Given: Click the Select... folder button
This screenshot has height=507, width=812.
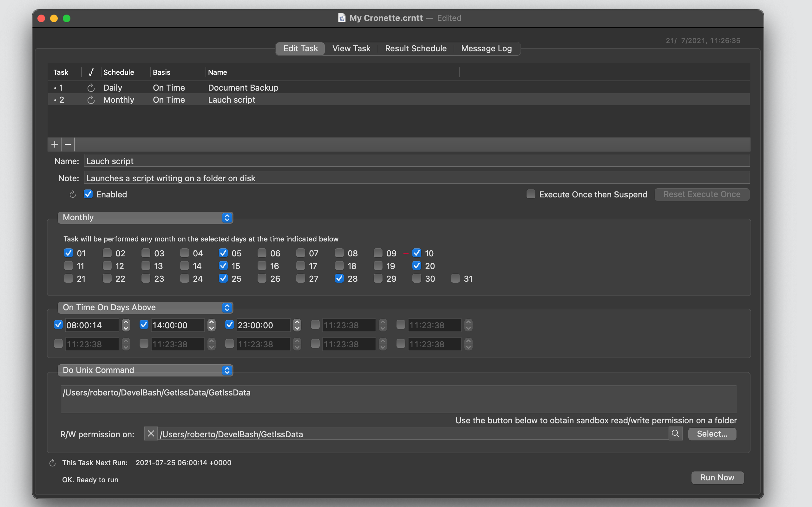Looking at the screenshot, I should point(712,433).
